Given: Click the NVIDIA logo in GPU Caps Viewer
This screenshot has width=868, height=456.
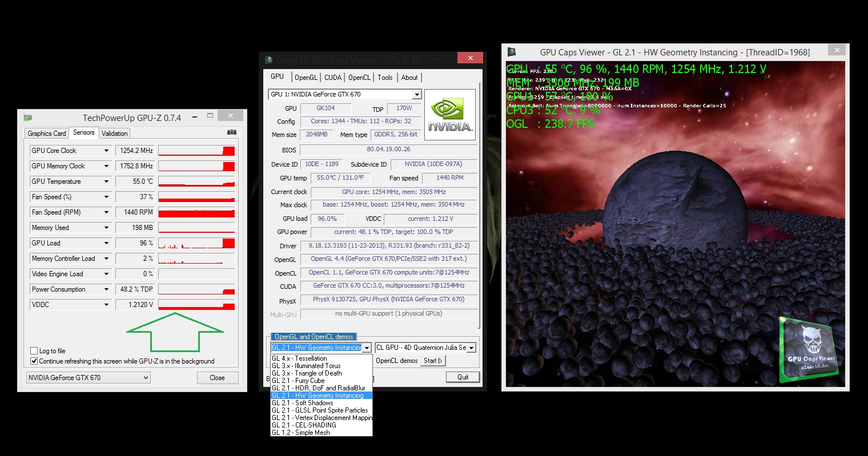Looking at the screenshot, I should click(x=451, y=115).
